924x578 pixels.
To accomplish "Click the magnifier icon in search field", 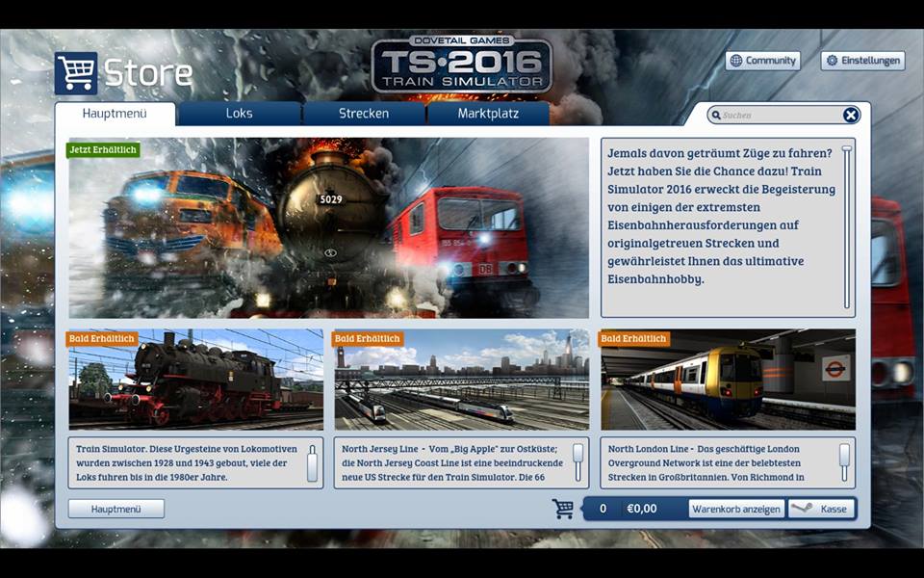I will [x=716, y=116].
